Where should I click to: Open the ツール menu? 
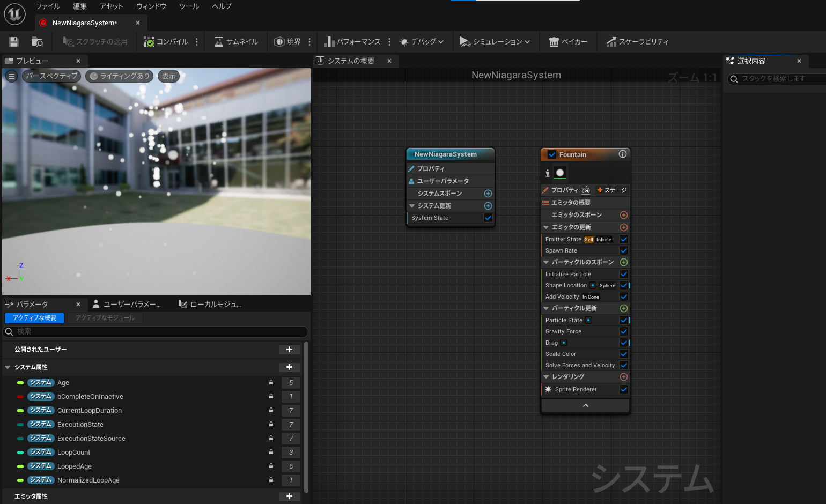pyautogui.click(x=189, y=6)
